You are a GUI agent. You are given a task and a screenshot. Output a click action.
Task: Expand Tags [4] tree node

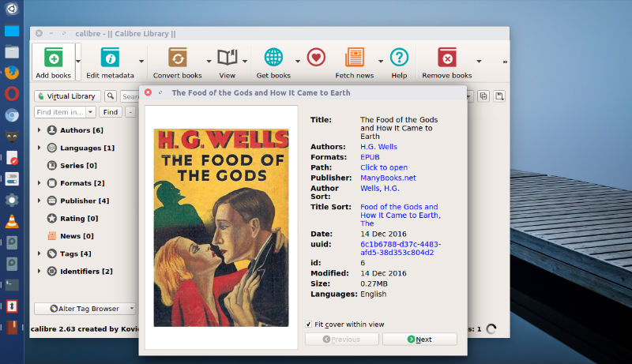coord(39,253)
